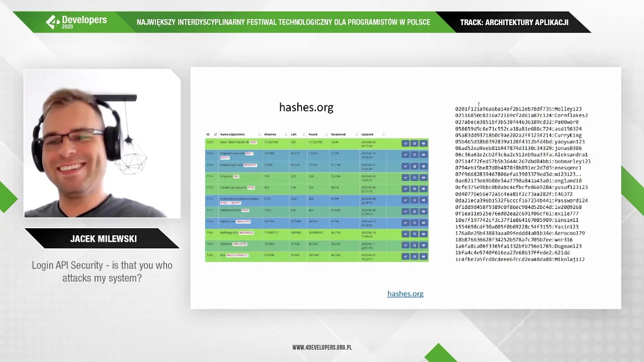Open the list icon in row ID 7250
Image resolution: width=644 pixels, height=362 pixels.
(x=415, y=143)
